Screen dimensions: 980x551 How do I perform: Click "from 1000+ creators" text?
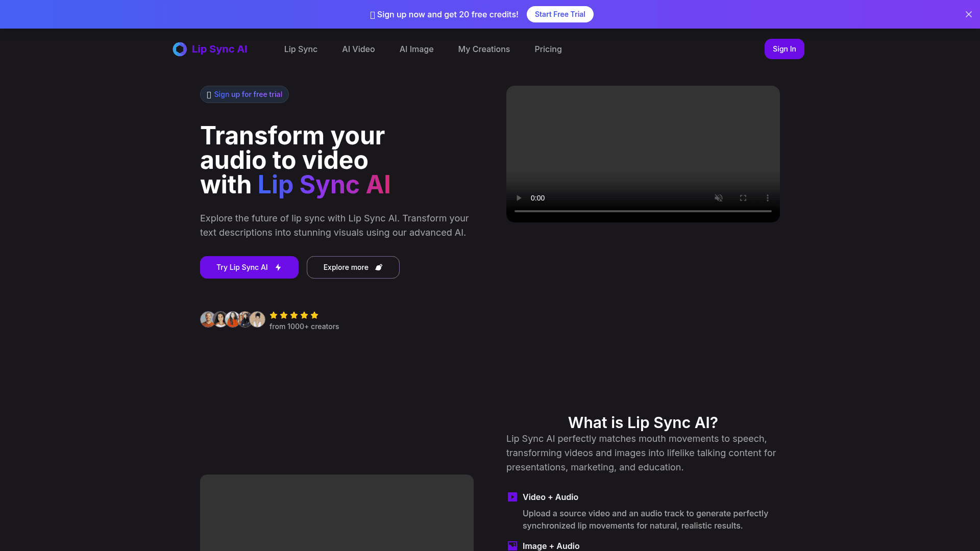tap(304, 327)
